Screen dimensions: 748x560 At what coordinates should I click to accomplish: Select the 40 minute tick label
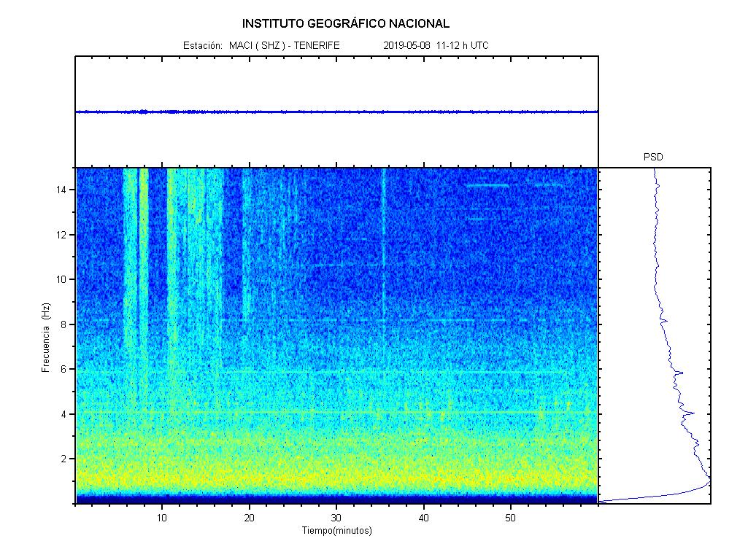[x=423, y=518]
